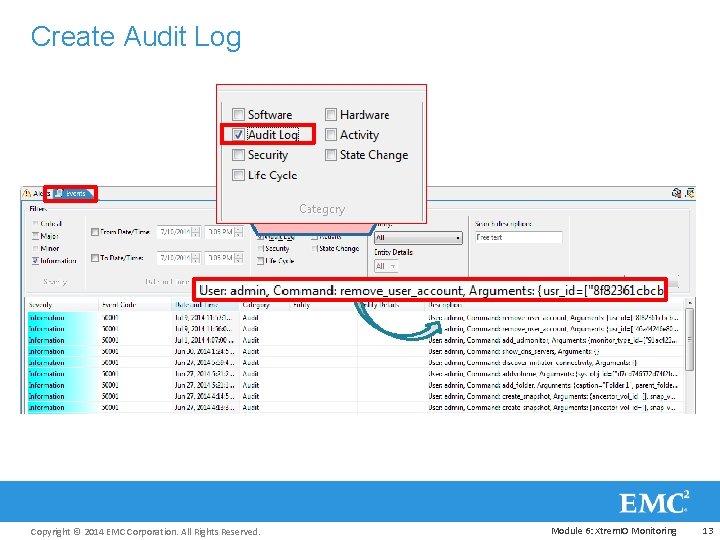Open the Entity All dropdown
720x540 pixels.
(418, 237)
